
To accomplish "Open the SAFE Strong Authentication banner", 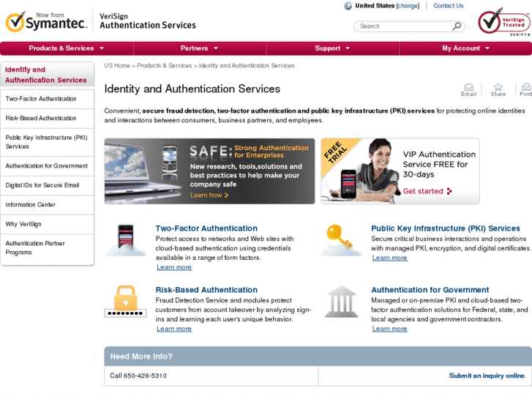I will click(x=209, y=171).
